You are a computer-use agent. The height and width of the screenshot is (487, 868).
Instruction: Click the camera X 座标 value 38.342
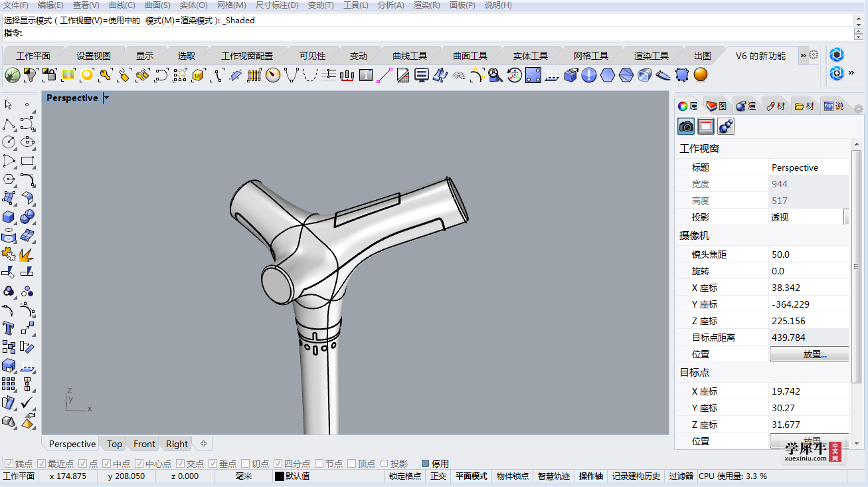(809, 288)
